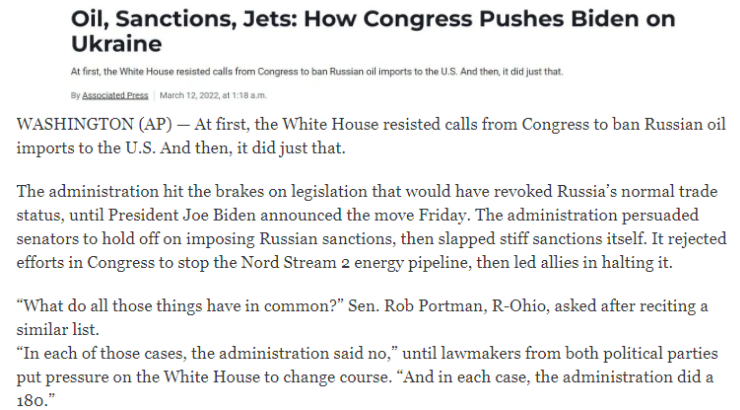Click the line beginning 'In each of those cases'
Screen dimensions: 740x410
[367, 353]
